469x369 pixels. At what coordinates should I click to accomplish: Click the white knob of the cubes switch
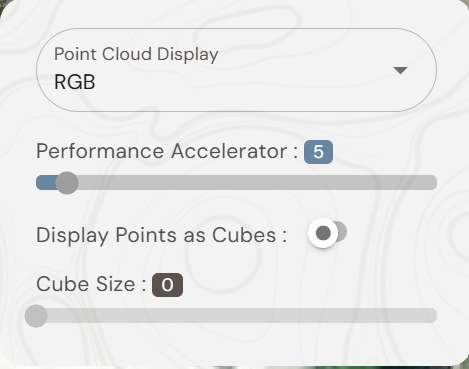[x=323, y=233]
